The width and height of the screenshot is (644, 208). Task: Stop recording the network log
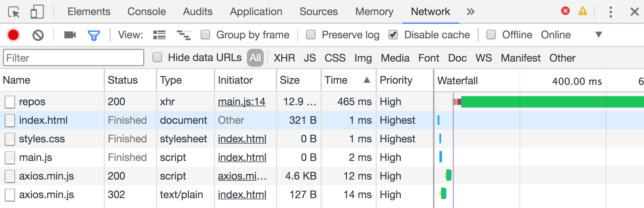[13, 35]
